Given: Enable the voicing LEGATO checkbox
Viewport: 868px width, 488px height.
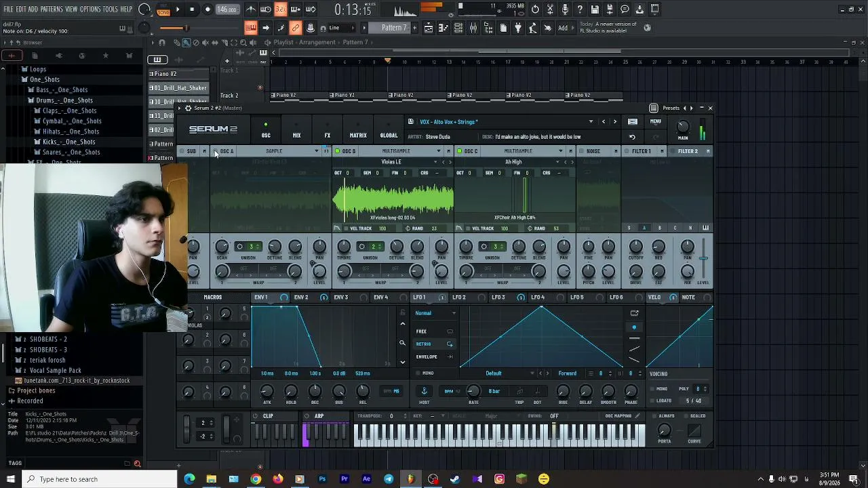Looking at the screenshot, I should [652, 401].
